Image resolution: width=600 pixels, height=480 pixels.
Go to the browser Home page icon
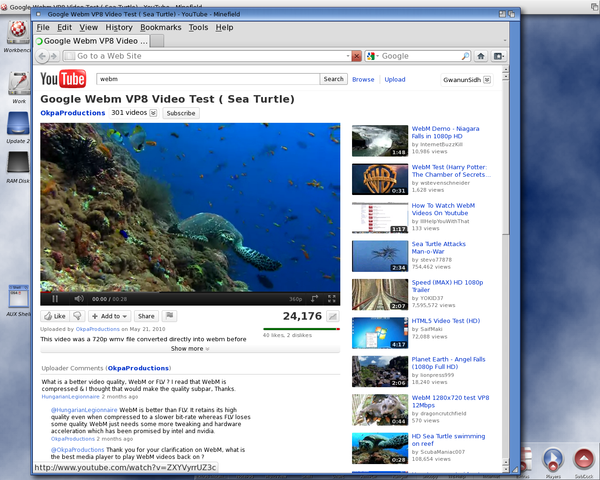(481, 56)
